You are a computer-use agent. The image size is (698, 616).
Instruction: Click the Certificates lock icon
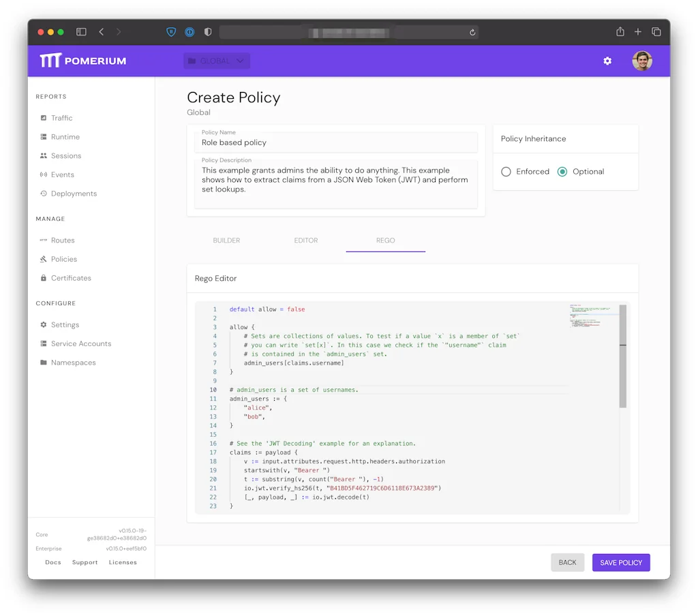tap(44, 279)
